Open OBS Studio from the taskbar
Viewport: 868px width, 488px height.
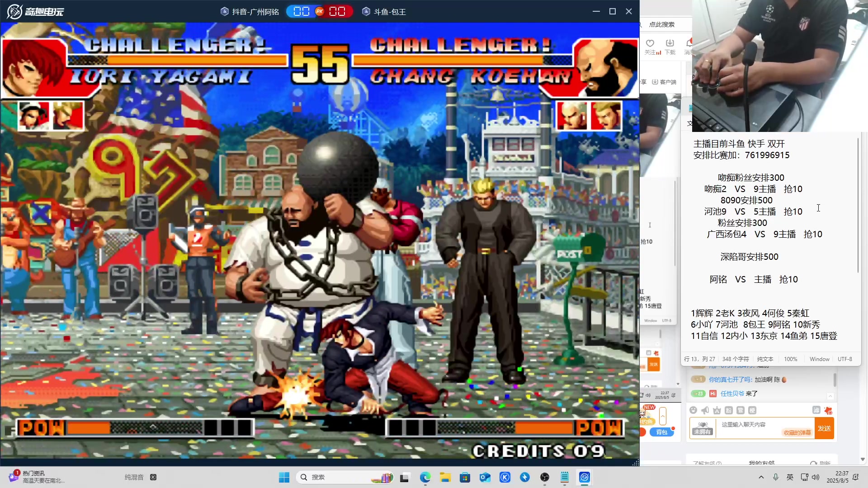click(545, 477)
